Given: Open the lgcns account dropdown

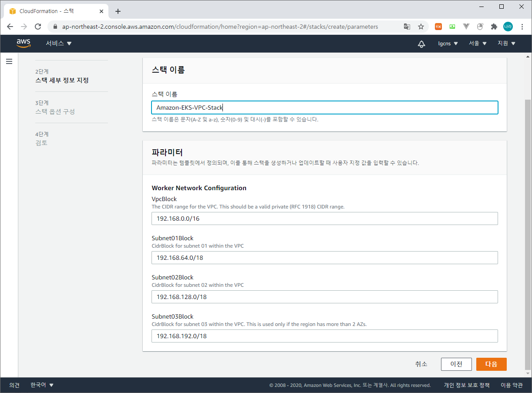Looking at the screenshot, I should pyautogui.click(x=448, y=44).
